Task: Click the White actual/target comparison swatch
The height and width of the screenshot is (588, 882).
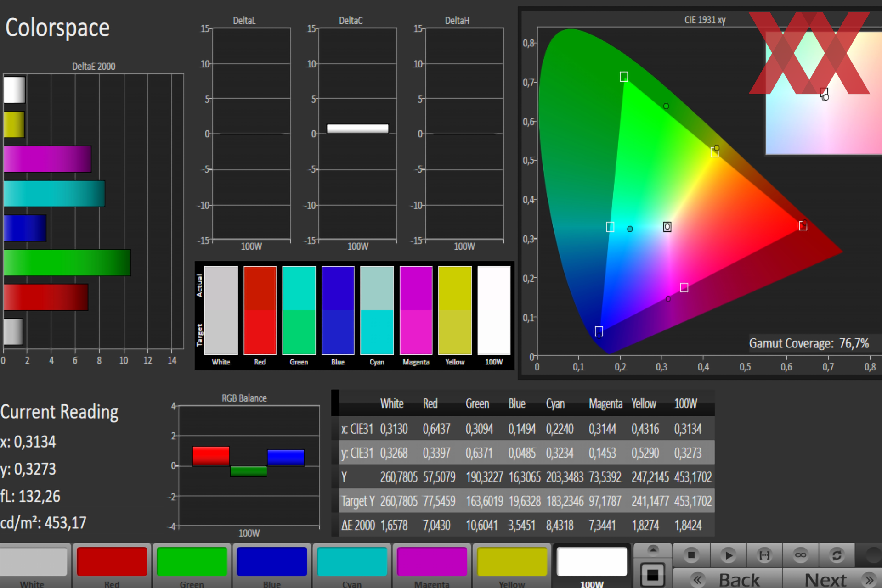Action: pos(221,310)
